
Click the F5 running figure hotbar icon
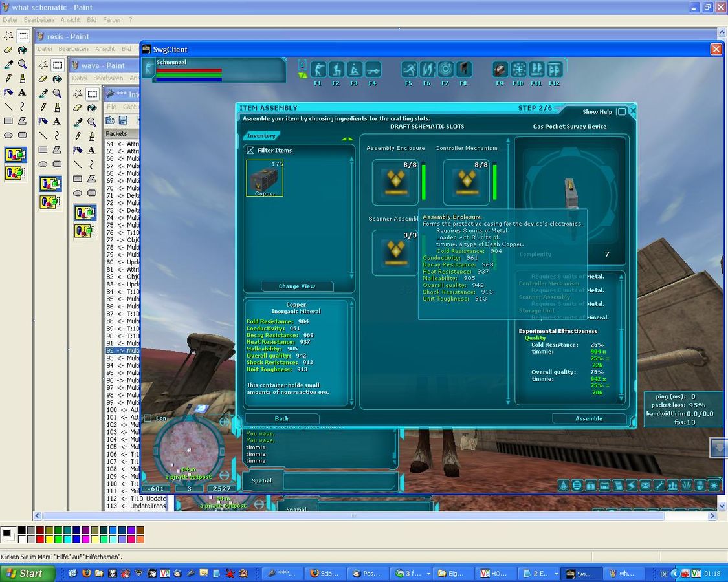coord(409,69)
